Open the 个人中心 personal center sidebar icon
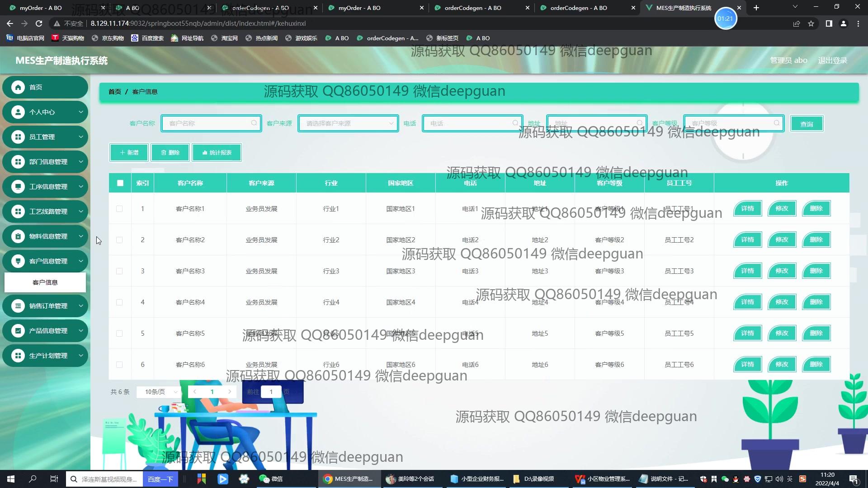 18,112
